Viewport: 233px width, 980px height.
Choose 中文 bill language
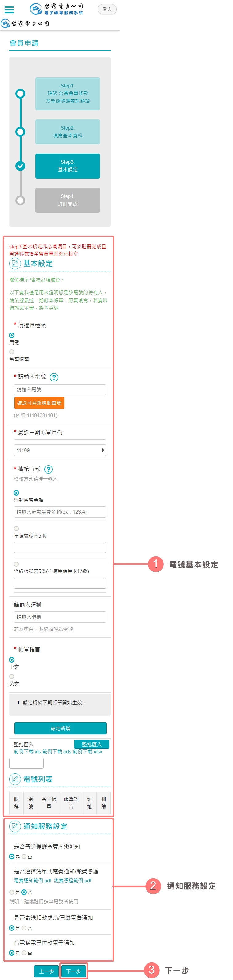(x=12, y=660)
